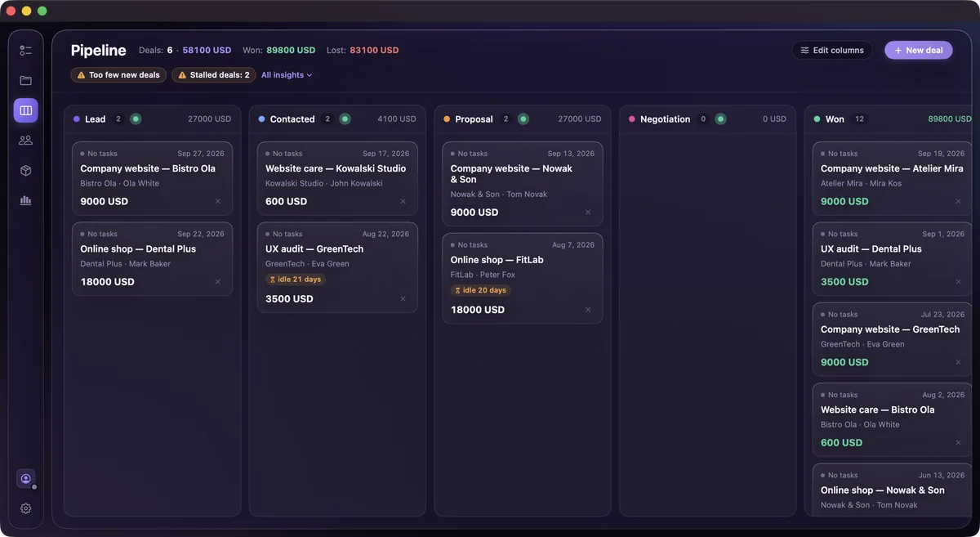
Task: Click the Won column count badge 12
Action: [859, 119]
